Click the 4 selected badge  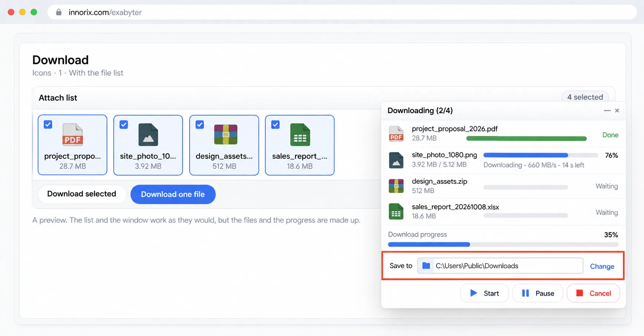click(585, 97)
